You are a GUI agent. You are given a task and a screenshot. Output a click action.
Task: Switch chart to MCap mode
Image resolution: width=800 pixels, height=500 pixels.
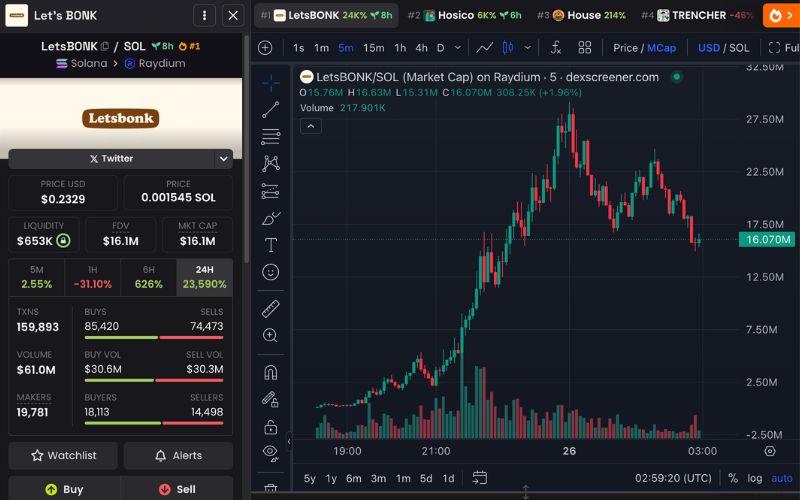(x=661, y=48)
